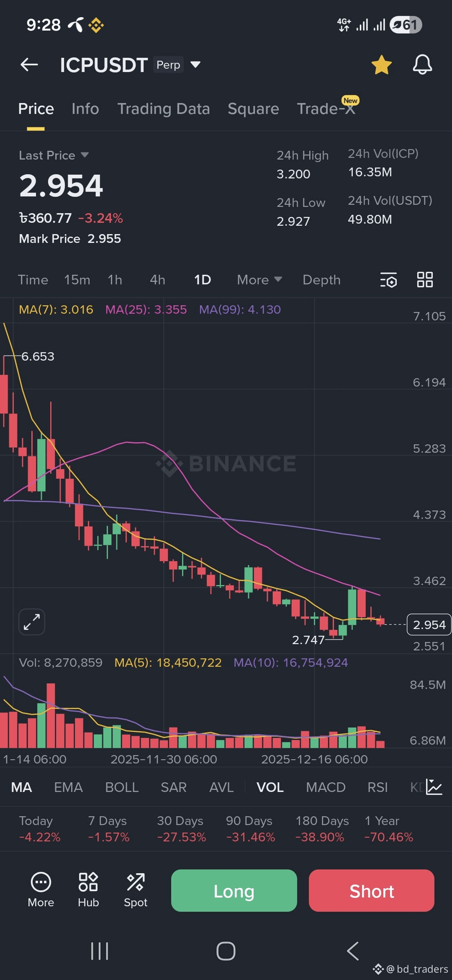The height and width of the screenshot is (980, 452).
Task: Tap the 90 Days -31.46% performance
Action: click(x=250, y=829)
